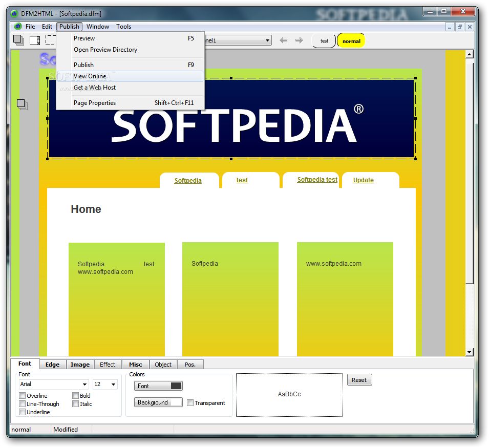Click the www.softpedia.com text in third box
This screenshot has width=489, height=448.
tap(334, 264)
